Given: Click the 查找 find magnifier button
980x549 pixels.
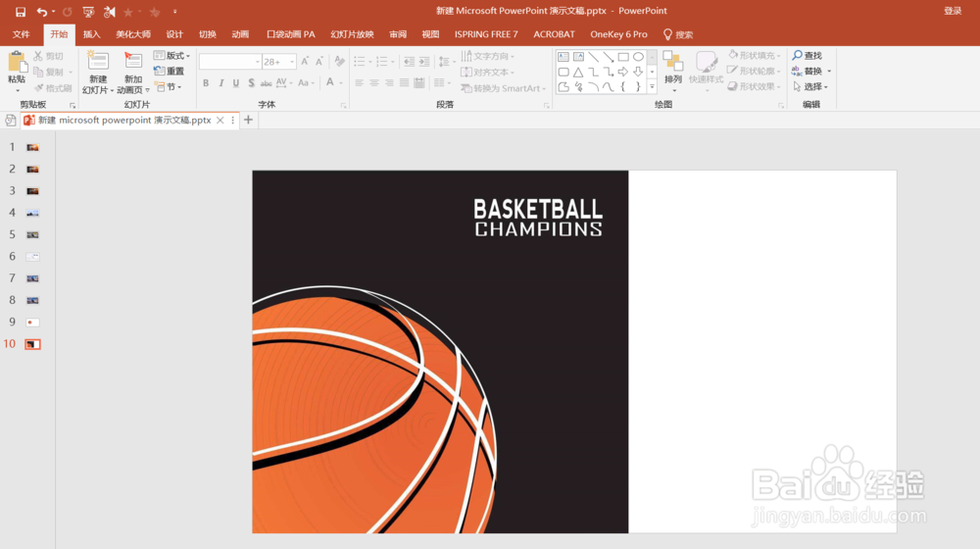Looking at the screenshot, I should coord(807,56).
